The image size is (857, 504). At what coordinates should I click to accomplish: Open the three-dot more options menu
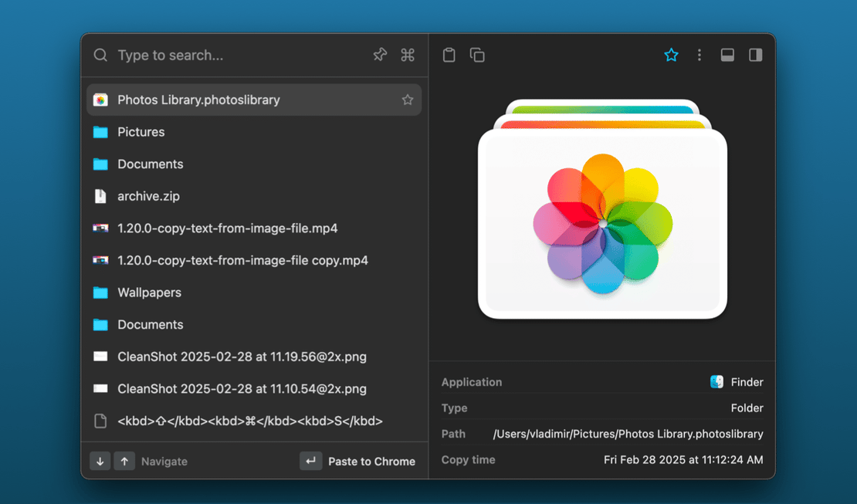pyautogui.click(x=699, y=55)
